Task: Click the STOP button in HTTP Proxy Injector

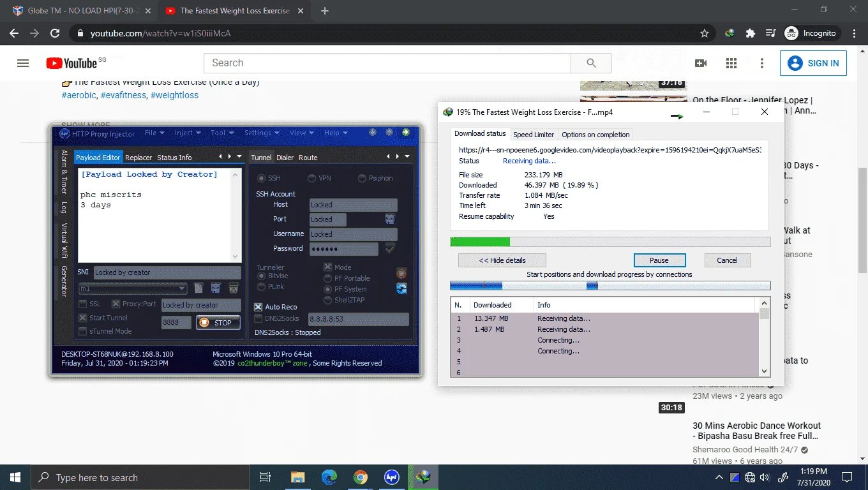Action: pyautogui.click(x=218, y=323)
